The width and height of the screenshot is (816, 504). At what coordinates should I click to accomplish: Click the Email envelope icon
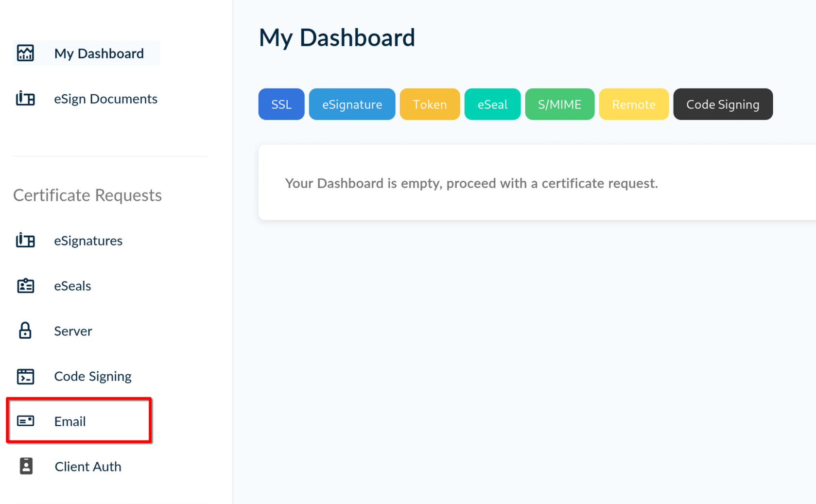coord(25,421)
